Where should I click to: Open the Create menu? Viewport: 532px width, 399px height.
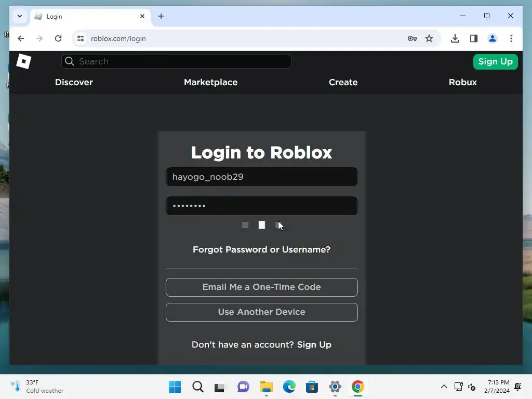pos(343,83)
